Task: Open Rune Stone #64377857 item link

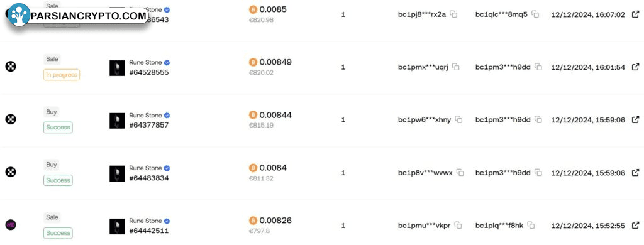Action: click(x=148, y=125)
